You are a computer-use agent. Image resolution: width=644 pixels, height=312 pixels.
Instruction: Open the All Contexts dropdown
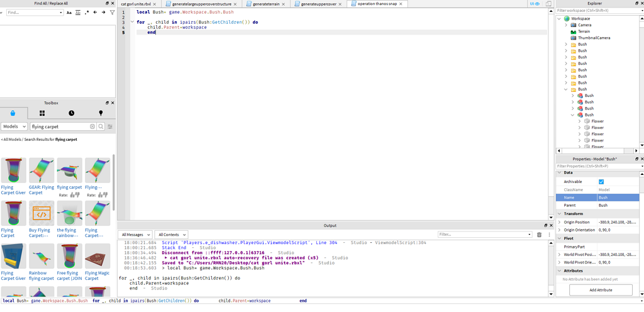[171, 235]
